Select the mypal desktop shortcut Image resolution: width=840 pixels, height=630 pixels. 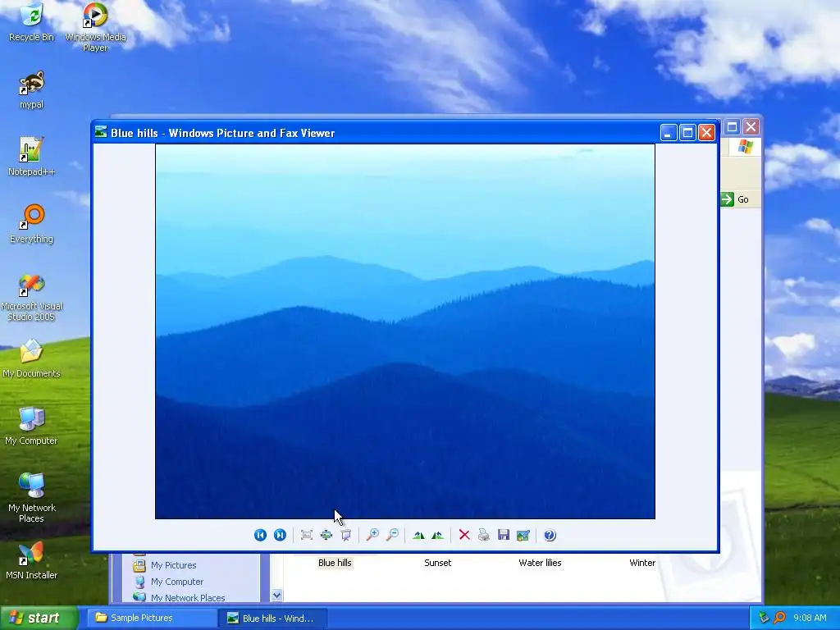[x=32, y=90]
